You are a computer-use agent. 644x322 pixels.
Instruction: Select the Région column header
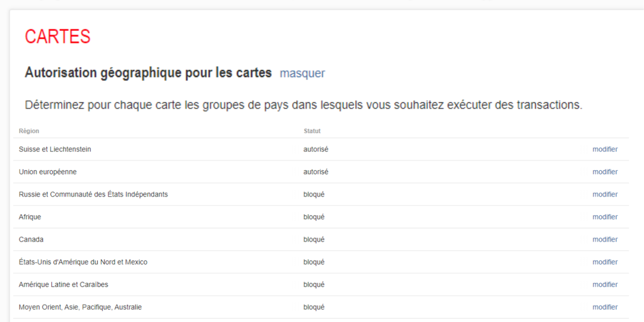29,131
